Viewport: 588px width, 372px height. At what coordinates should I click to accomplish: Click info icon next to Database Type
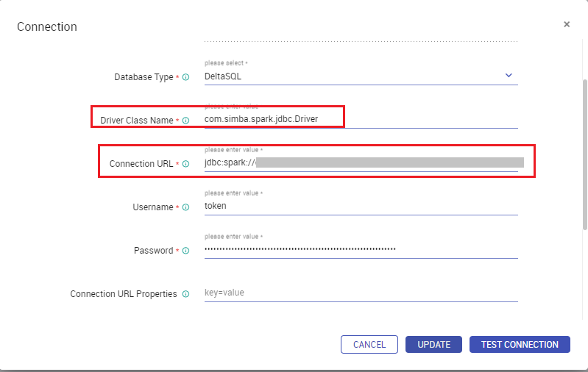coord(185,77)
